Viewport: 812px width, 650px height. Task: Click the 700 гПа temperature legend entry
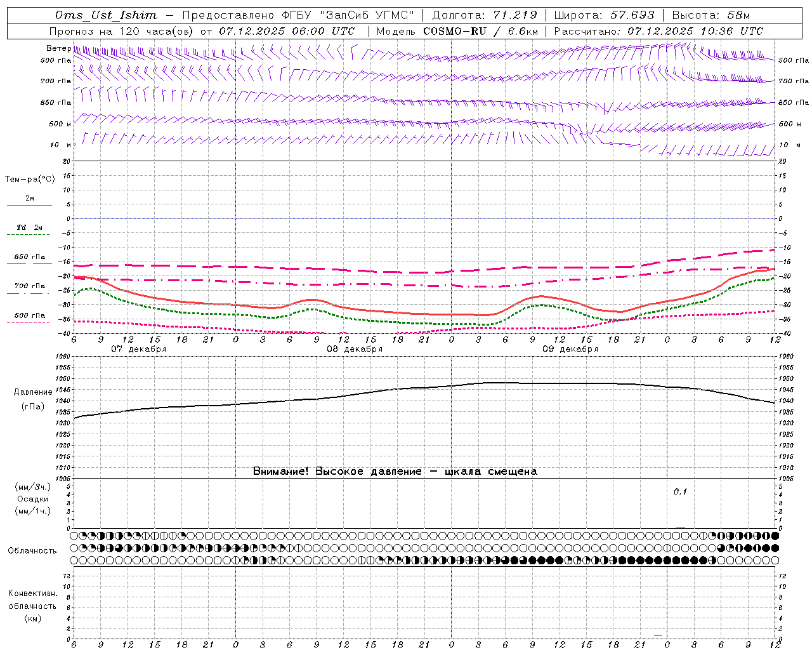[30, 286]
